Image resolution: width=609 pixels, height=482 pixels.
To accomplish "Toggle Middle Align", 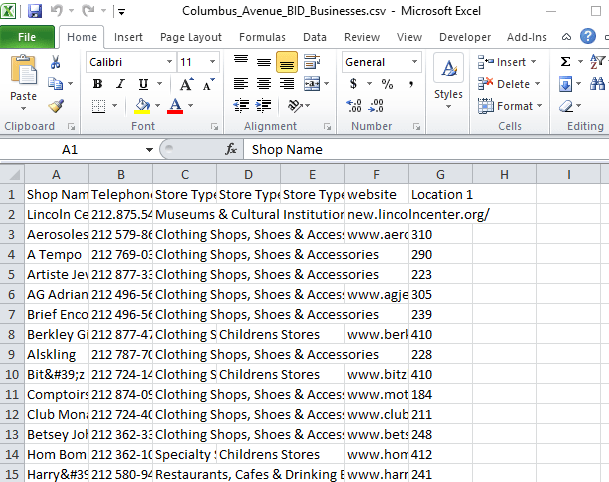I will [x=264, y=62].
